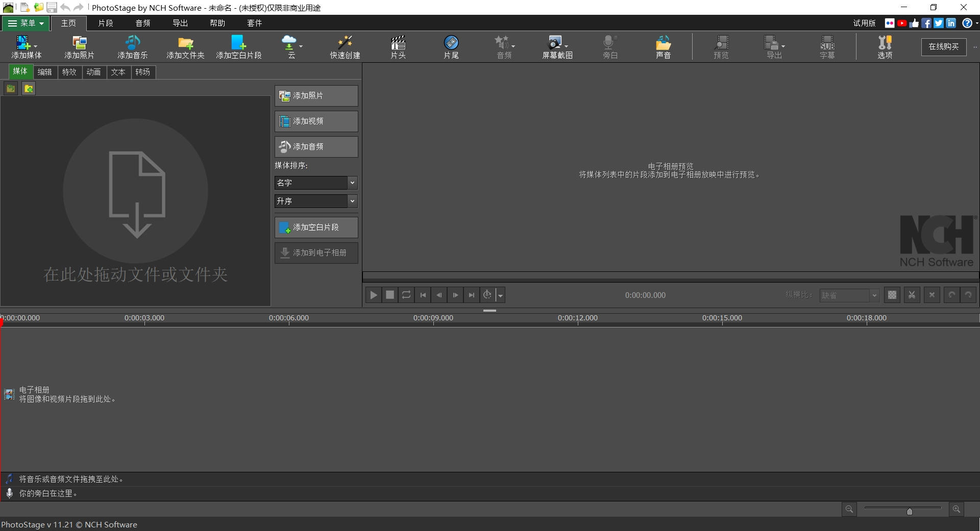980x531 pixels.
Task: Switch to the 特效 panel tab
Action: 69,72
